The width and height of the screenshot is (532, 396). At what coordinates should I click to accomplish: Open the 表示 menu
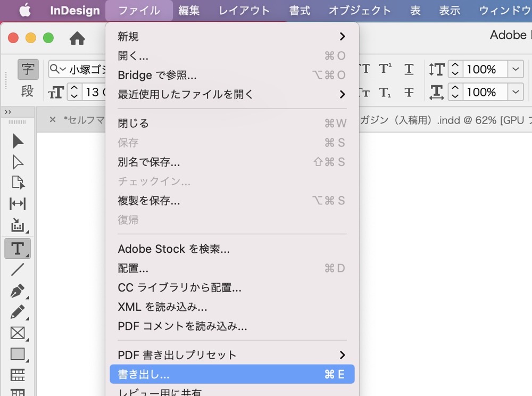pyautogui.click(x=450, y=11)
